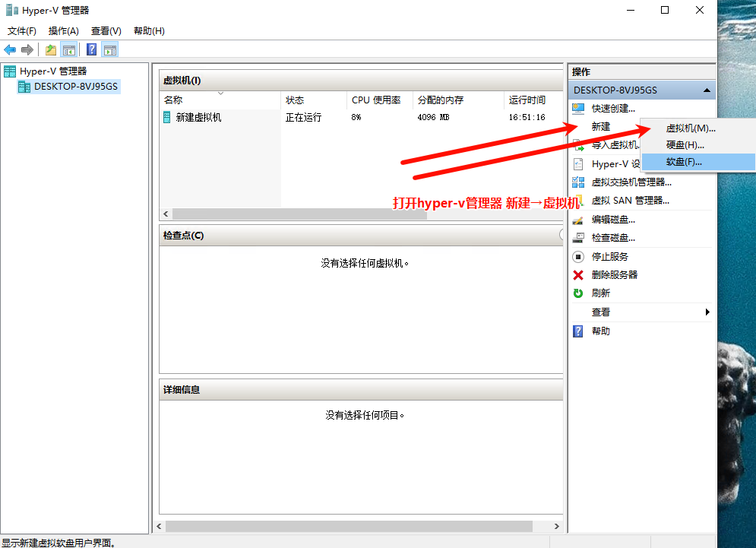Click the bottom scrollbar left arrow
Screen dimensions: 756x548
coord(159,526)
